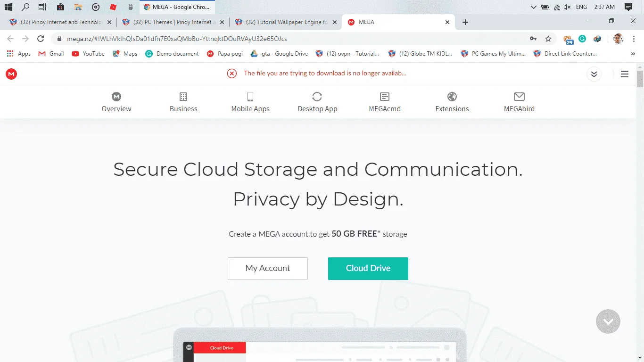Open Windows taskbar search
Screen dimensions: 644x362
[x=25, y=7]
